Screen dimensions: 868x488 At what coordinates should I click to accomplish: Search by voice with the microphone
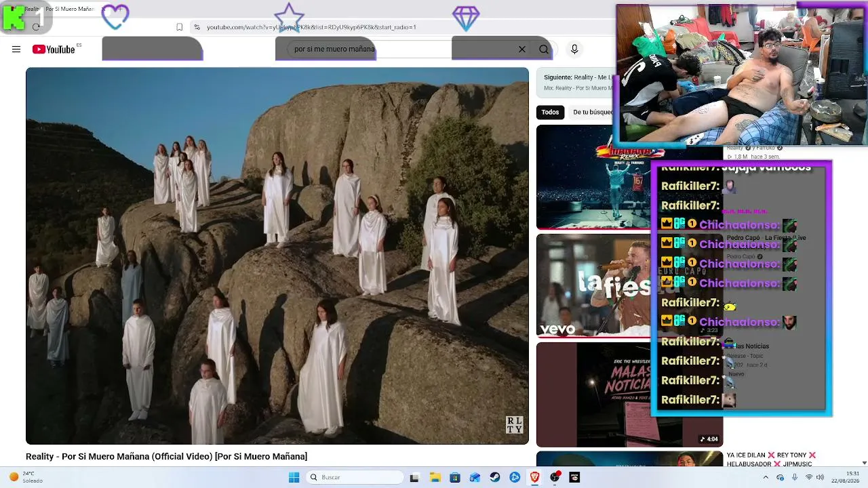(x=574, y=49)
